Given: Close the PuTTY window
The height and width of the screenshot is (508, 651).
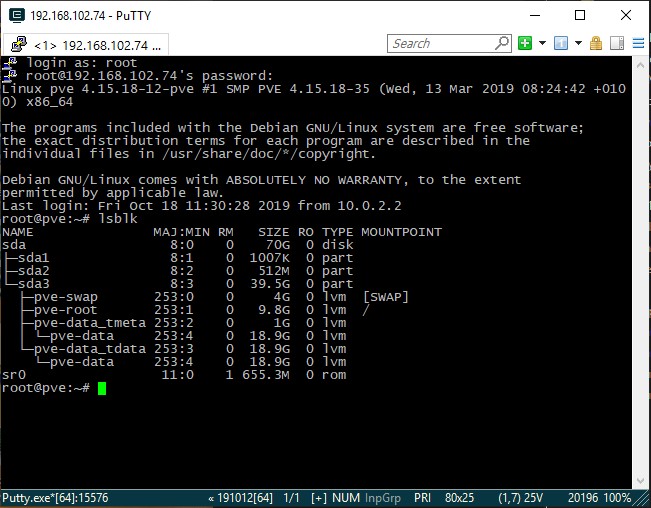Looking at the screenshot, I should [626, 15].
